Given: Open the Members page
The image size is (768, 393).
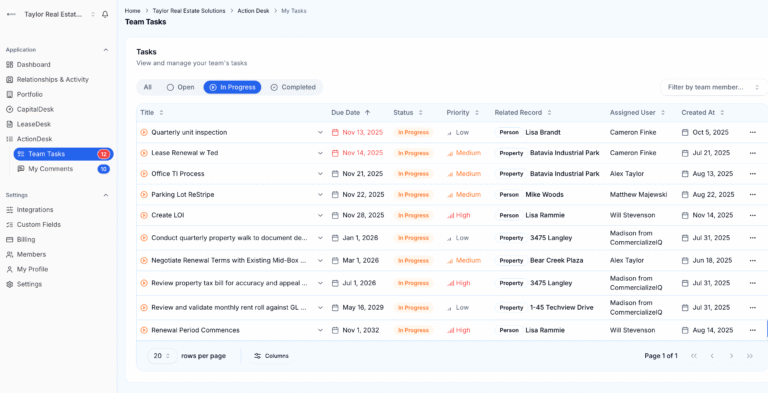Looking at the screenshot, I should pos(31,254).
